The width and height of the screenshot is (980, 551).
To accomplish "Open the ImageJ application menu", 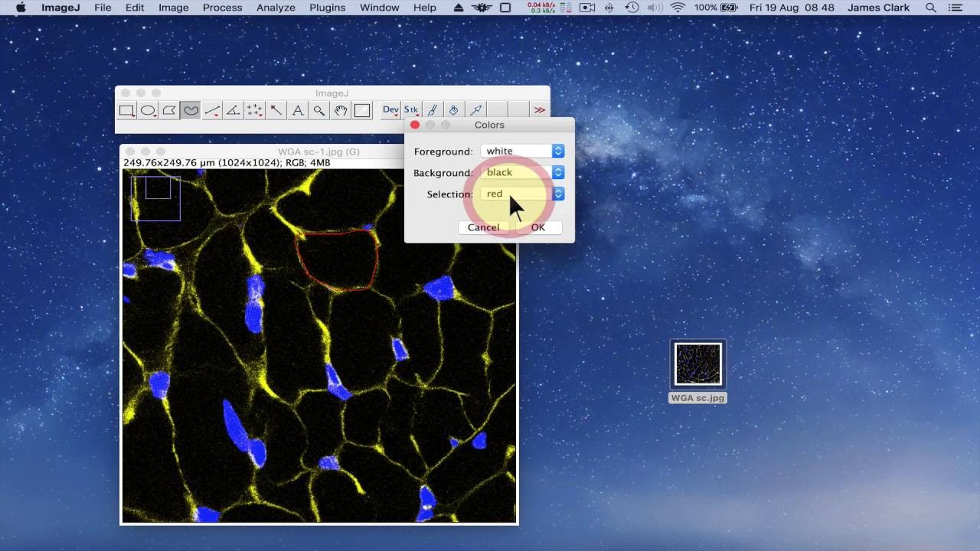I will pyautogui.click(x=59, y=8).
